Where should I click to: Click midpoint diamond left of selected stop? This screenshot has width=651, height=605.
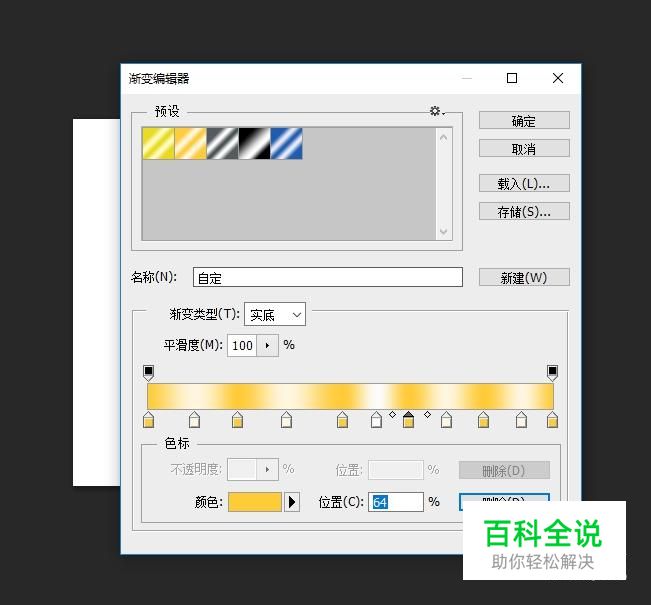[x=392, y=414]
